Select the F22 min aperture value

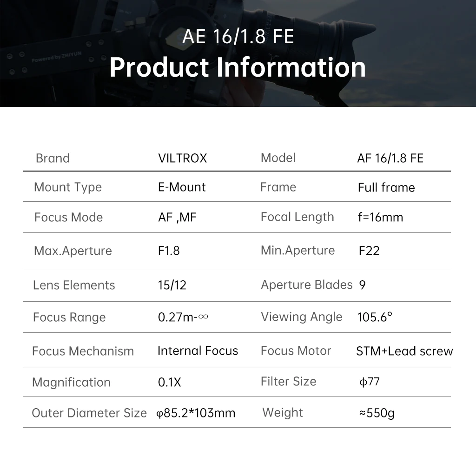pyautogui.click(x=369, y=251)
